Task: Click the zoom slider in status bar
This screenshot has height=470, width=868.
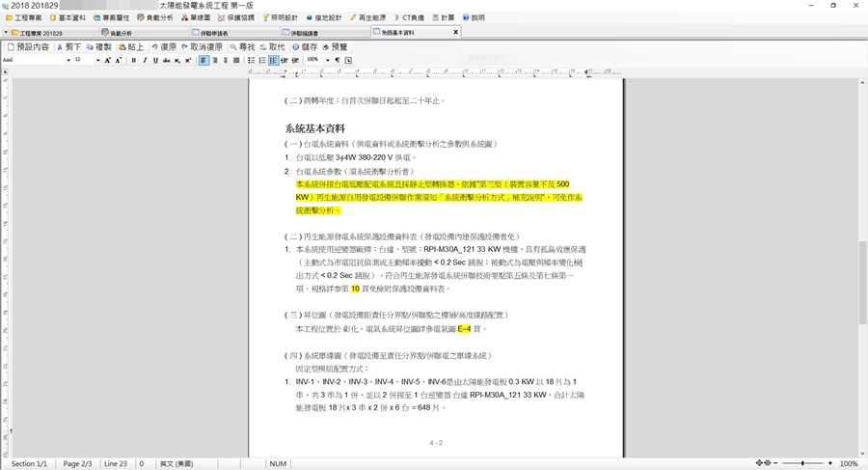Action: click(x=802, y=463)
